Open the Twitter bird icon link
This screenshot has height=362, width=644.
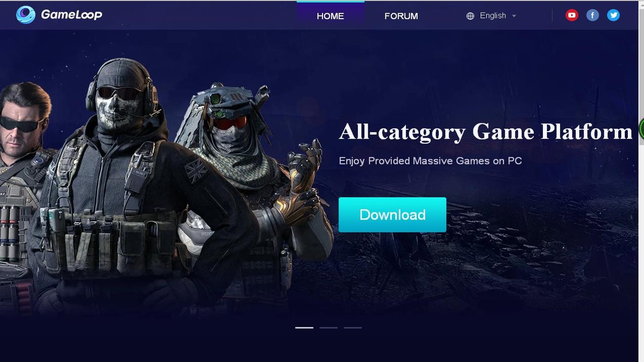tap(613, 15)
